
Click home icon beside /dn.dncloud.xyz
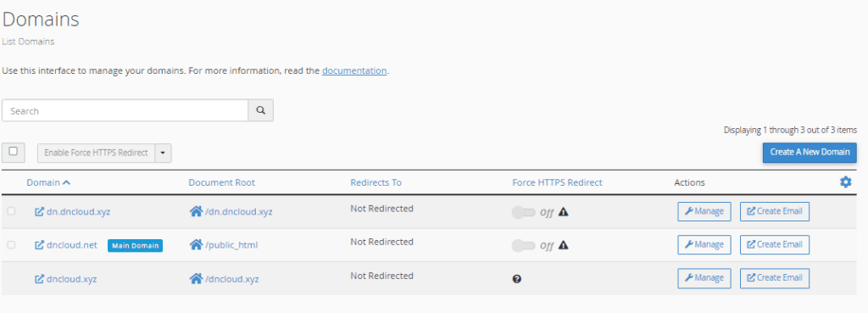[196, 211]
